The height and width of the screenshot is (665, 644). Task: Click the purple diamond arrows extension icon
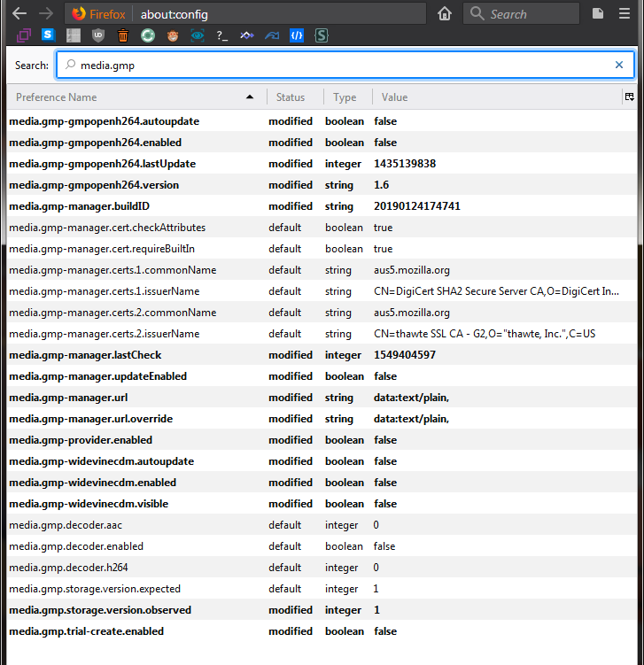(247, 35)
